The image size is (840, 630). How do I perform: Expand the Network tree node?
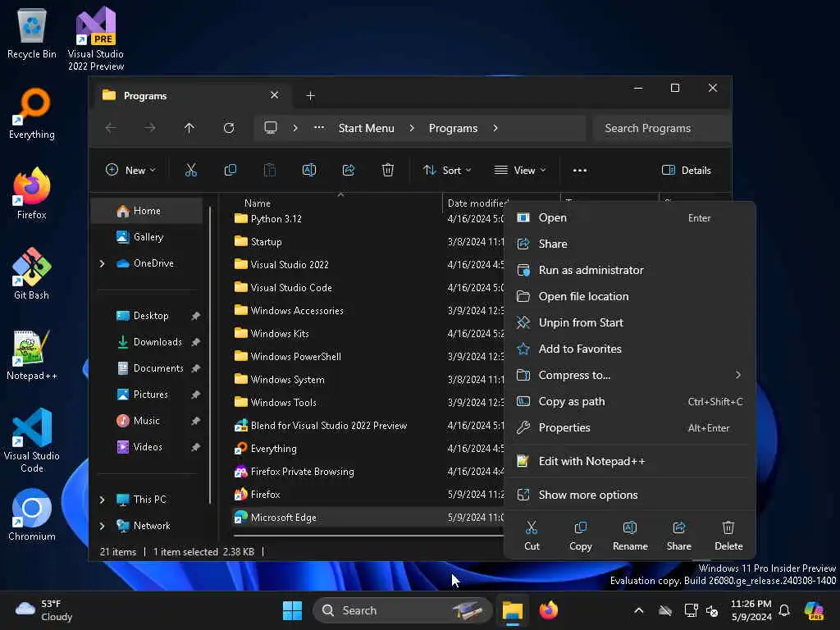pos(103,526)
